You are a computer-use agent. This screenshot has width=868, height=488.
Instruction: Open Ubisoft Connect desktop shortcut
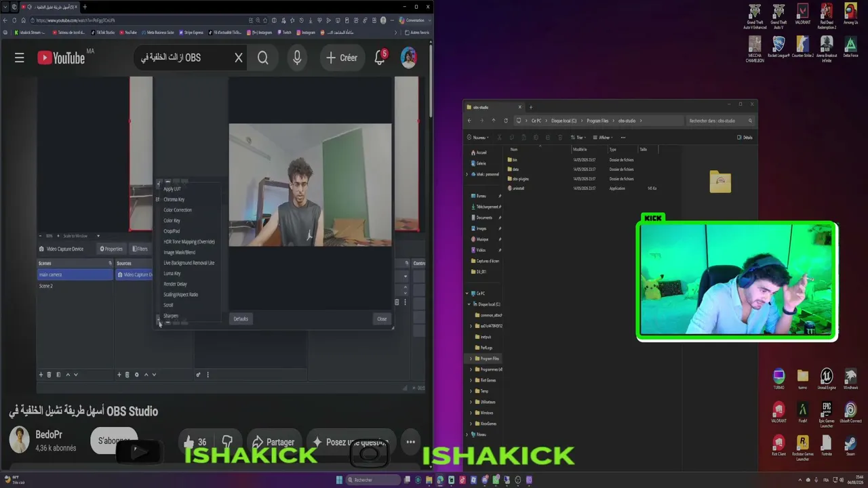tap(850, 413)
